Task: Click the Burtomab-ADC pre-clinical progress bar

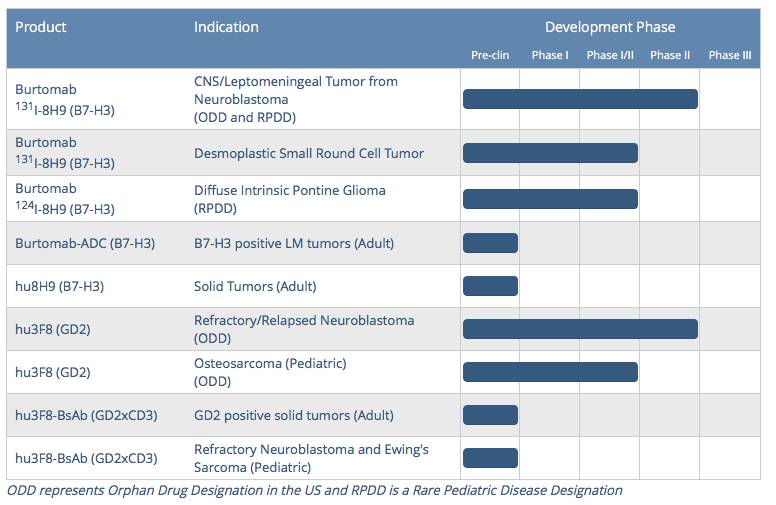Action: pos(490,243)
